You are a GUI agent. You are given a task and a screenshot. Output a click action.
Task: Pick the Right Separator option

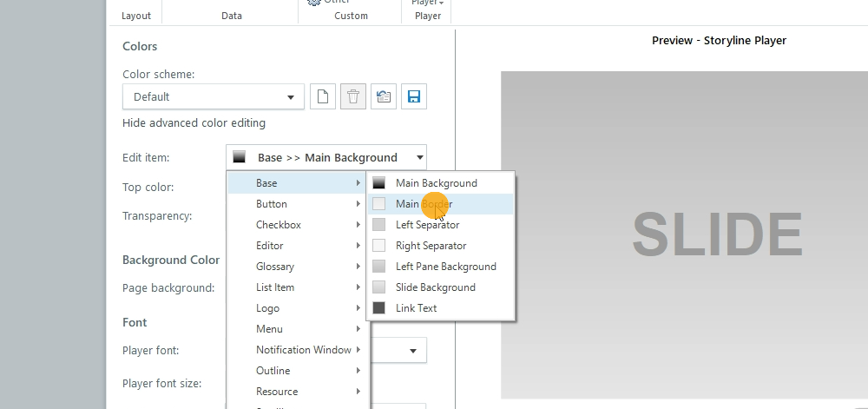point(431,246)
